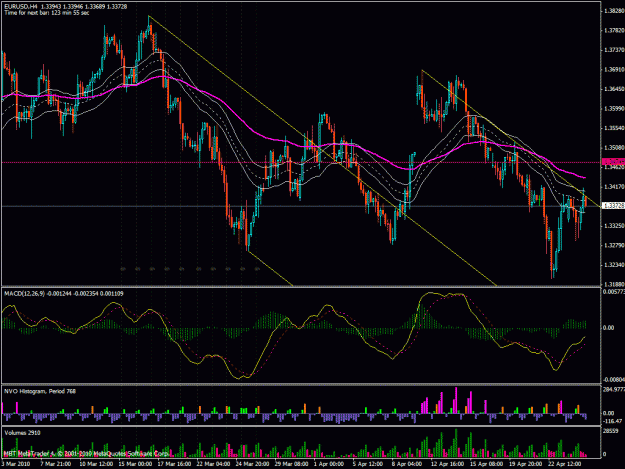Click the NVO scale value -116.47
The height and width of the screenshot is (469, 625).
[613, 421]
